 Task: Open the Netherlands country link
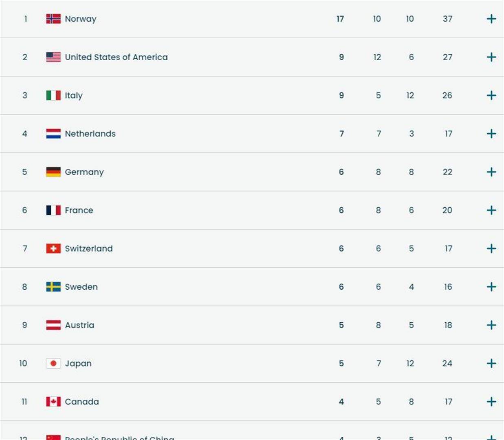pos(90,134)
